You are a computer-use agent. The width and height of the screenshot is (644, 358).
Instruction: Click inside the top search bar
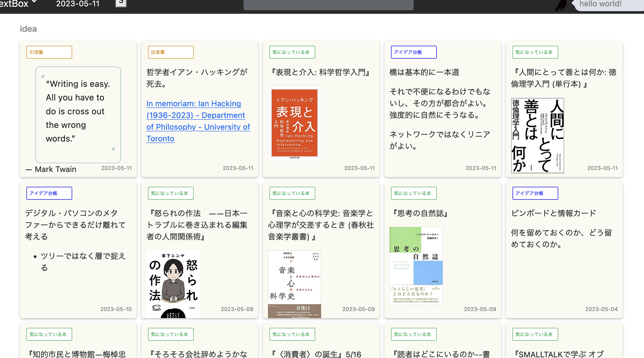[328, 4]
